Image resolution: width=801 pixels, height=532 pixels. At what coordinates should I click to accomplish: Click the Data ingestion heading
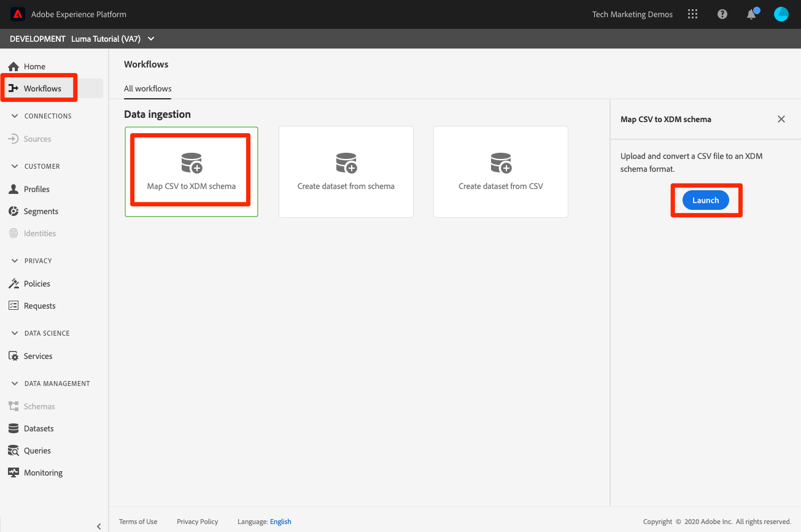(x=157, y=114)
